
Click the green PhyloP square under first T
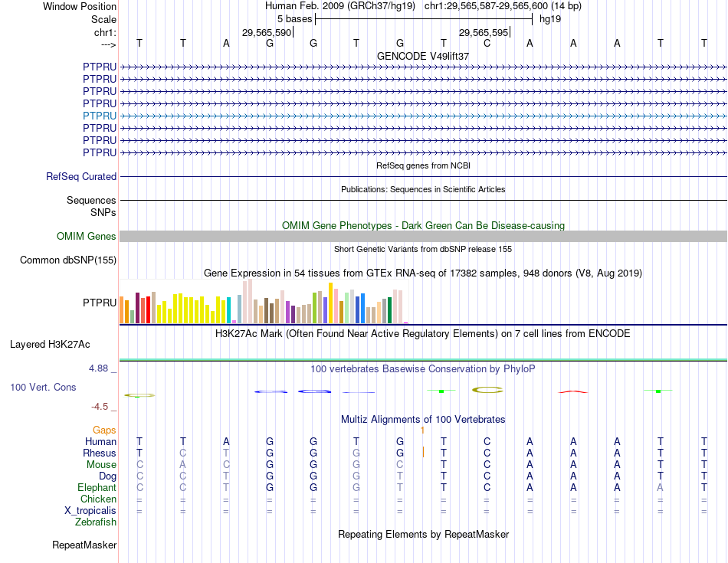click(441, 391)
